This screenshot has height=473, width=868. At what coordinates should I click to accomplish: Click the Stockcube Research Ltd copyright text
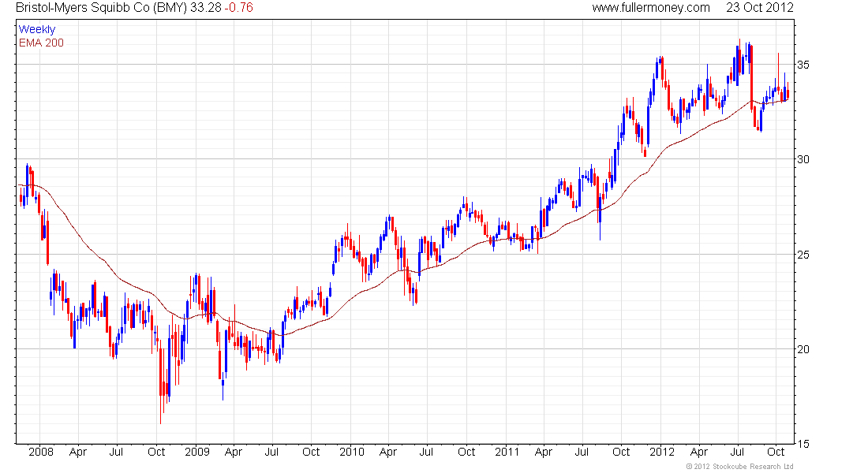739,467
